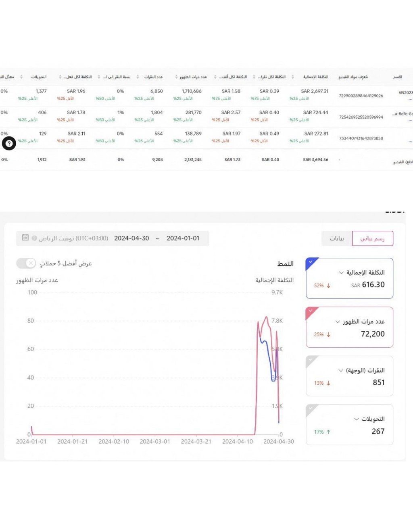Expand the عدد مرات الظهور metric chevron
Viewport: 413px width, 532px height.
pos(338,321)
